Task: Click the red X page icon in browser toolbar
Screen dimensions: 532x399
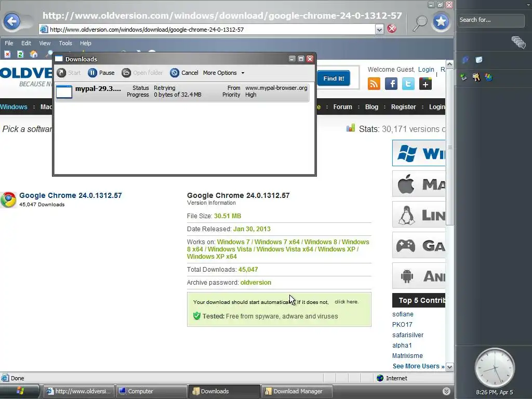Action: pyautogui.click(x=7, y=54)
